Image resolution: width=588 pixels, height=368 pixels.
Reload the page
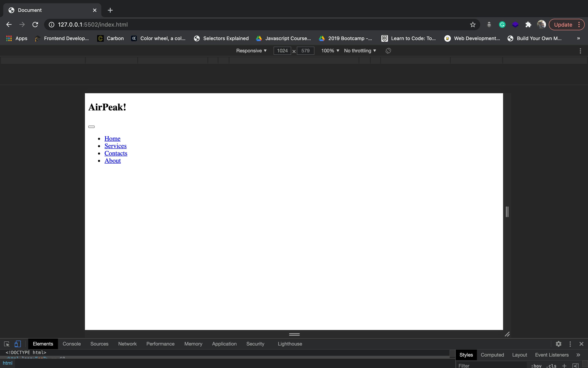[x=35, y=25]
